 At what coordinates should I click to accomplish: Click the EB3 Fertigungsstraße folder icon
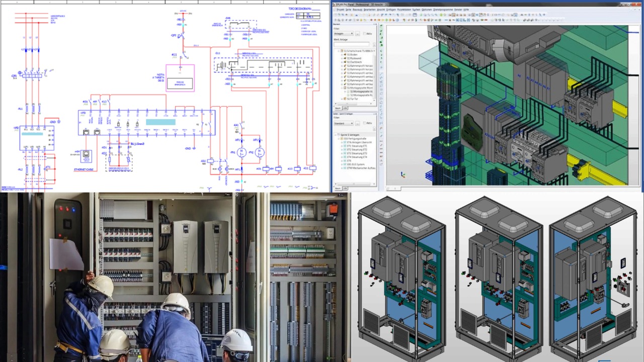pos(342,139)
